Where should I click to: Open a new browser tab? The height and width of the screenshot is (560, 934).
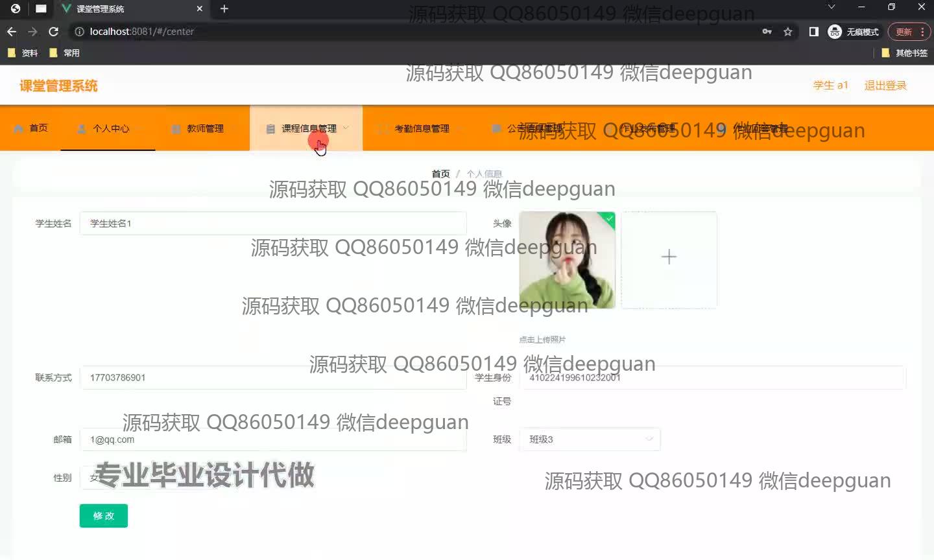point(224,8)
